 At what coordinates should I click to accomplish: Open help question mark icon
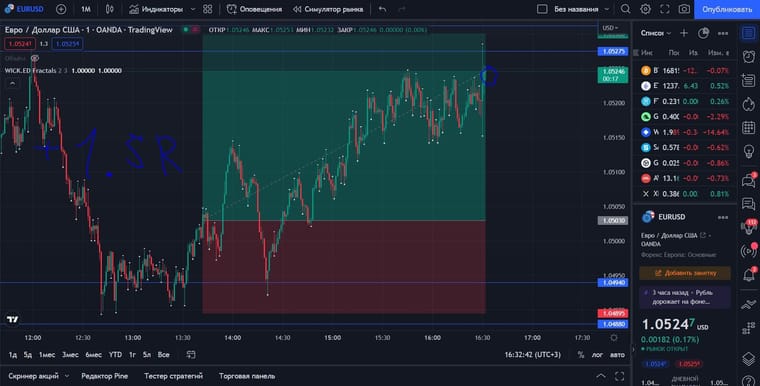pyautogui.click(x=749, y=381)
